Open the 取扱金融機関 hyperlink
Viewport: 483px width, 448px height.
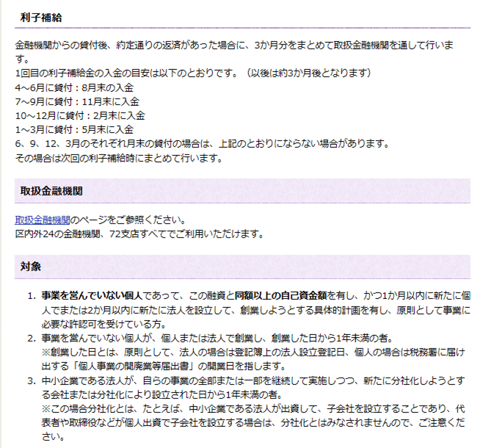coord(43,220)
